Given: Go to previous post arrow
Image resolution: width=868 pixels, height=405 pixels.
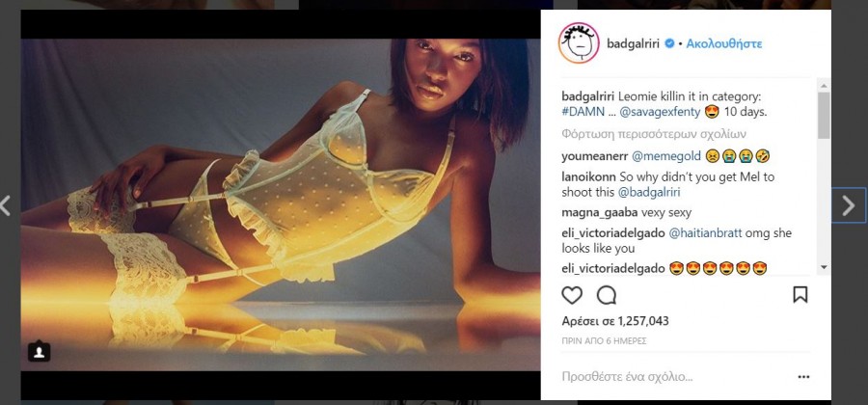Looking at the screenshot, I should tap(5, 205).
